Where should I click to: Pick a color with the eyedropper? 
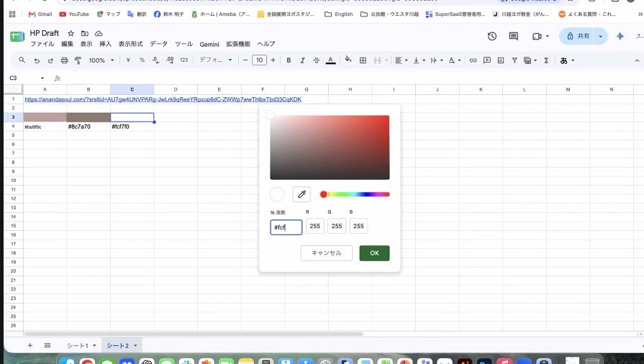(301, 194)
